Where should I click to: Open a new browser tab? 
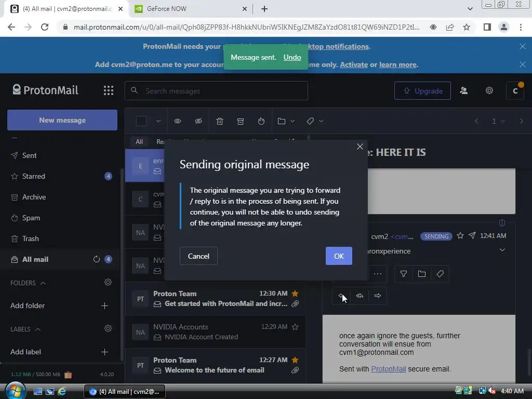(264, 9)
